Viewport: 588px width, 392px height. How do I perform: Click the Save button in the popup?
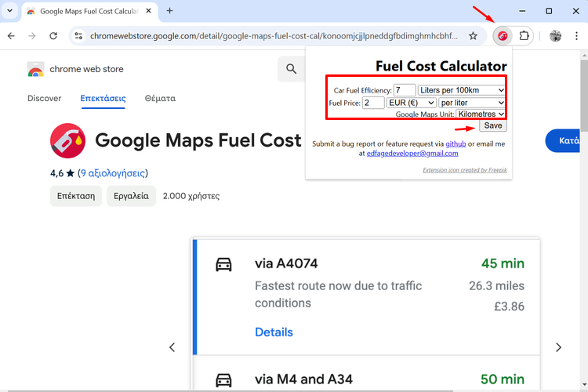pyautogui.click(x=493, y=125)
